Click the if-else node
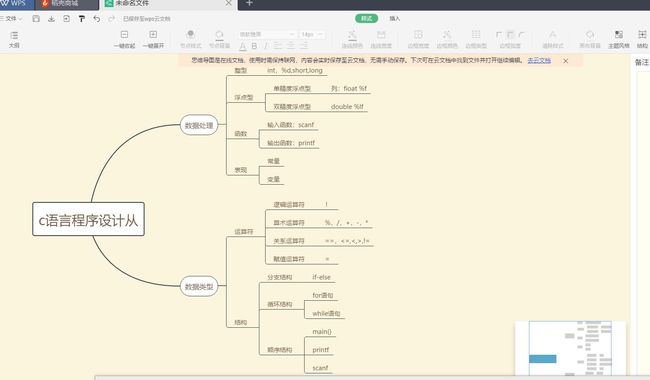 [321, 277]
